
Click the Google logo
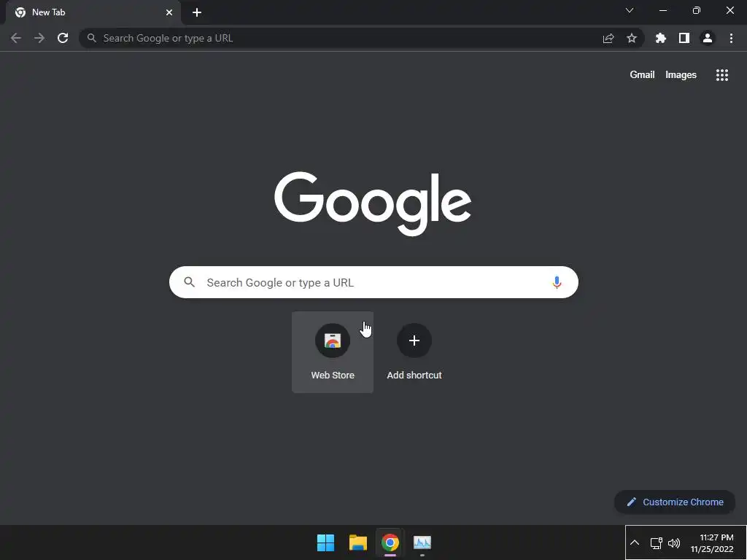pos(373,203)
